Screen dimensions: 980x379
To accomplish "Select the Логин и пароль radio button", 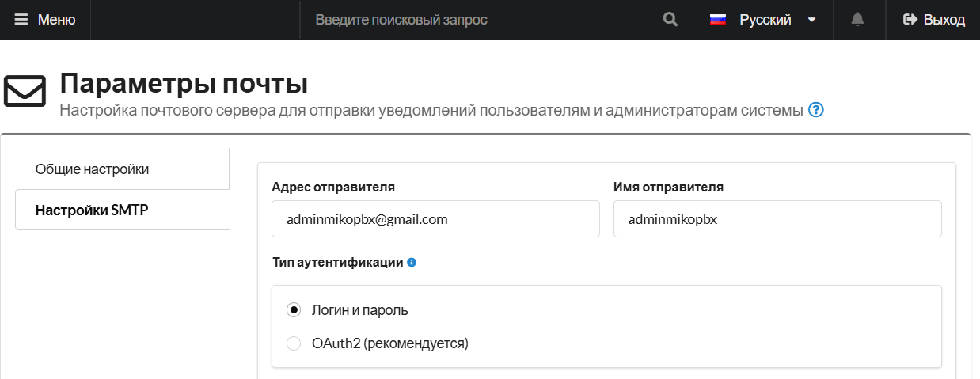I will pos(294,310).
